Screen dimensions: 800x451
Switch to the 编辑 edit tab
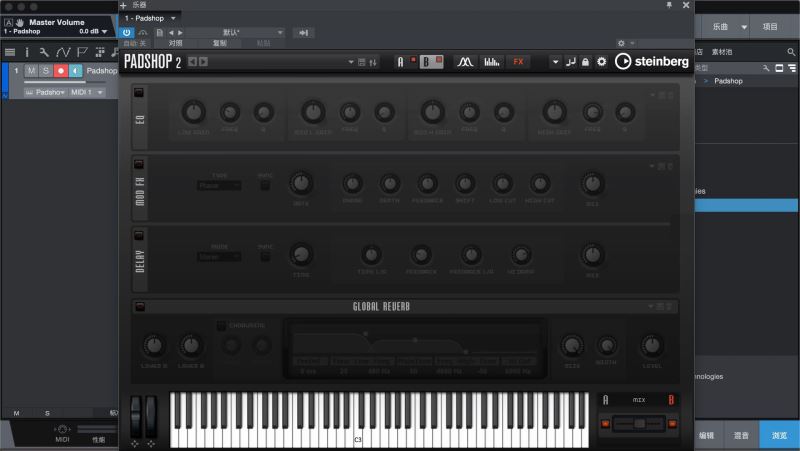(707, 435)
